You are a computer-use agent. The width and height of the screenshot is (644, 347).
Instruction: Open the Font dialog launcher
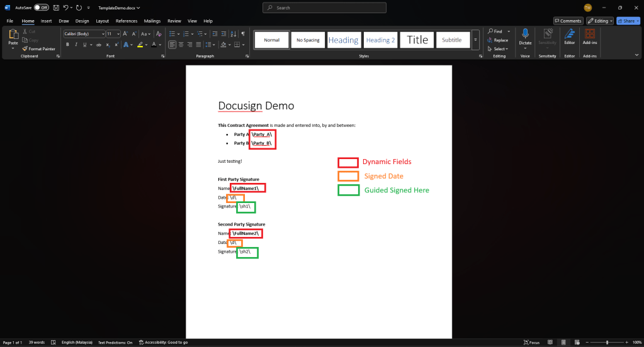tap(162, 56)
